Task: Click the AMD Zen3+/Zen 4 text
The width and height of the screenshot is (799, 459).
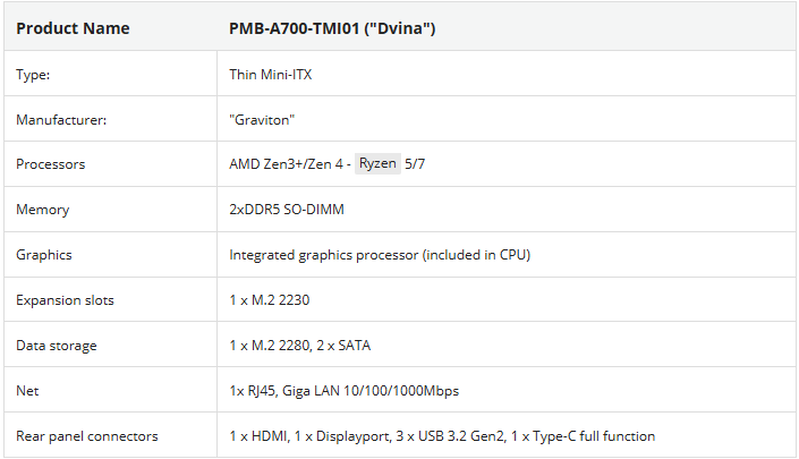Action: 285,164
